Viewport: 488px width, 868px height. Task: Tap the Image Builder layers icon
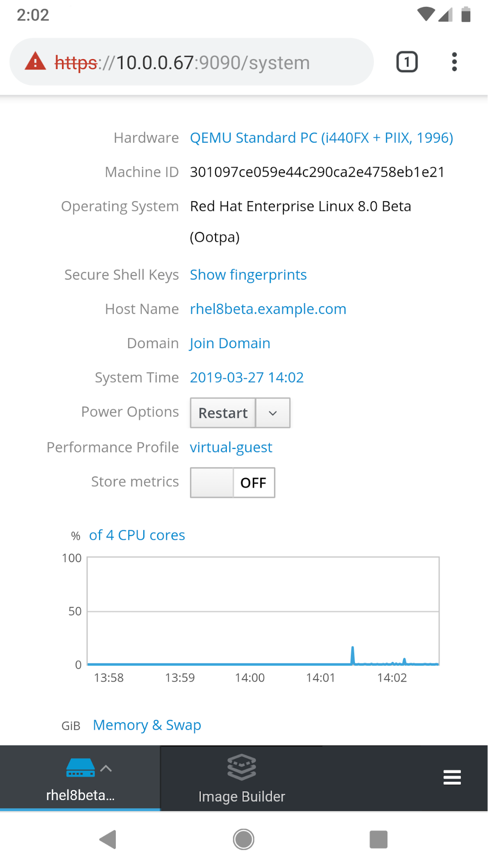click(242, 767)
